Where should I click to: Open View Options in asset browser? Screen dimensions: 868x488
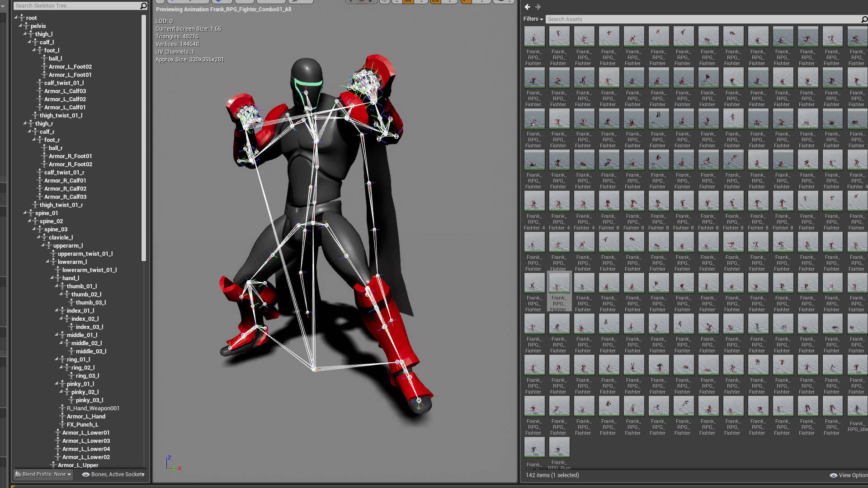852,475
